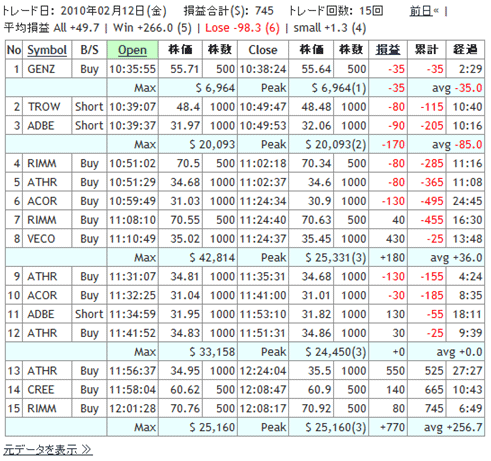Viewport: 491px width, 461px height.
Task: Click open price 70.5
Action: [188, 163]
